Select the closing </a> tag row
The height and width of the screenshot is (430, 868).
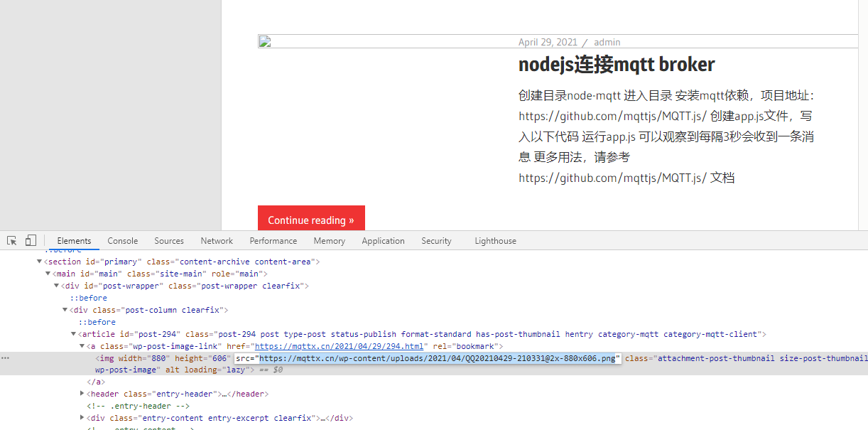tap(95, 382)
